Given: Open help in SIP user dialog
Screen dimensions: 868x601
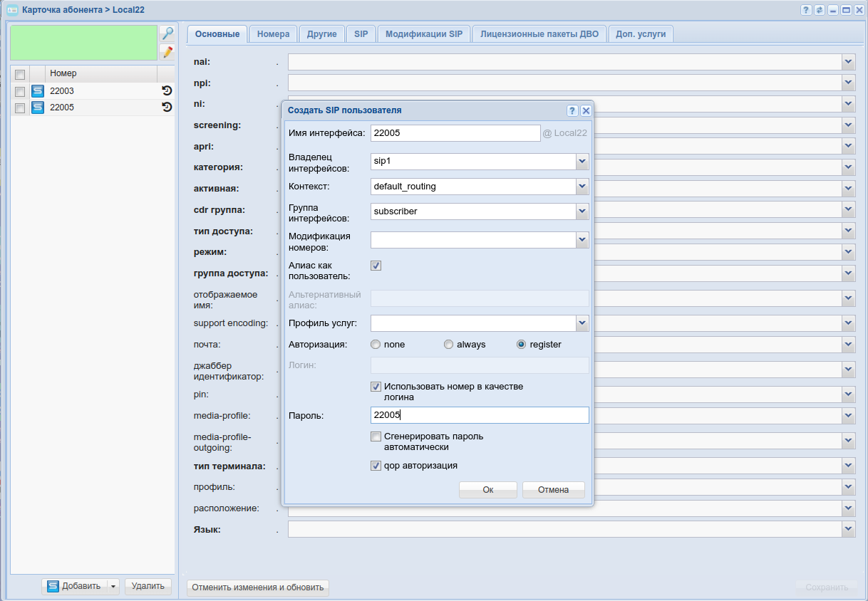Looking at the screenshot, I should click(572, 111).
